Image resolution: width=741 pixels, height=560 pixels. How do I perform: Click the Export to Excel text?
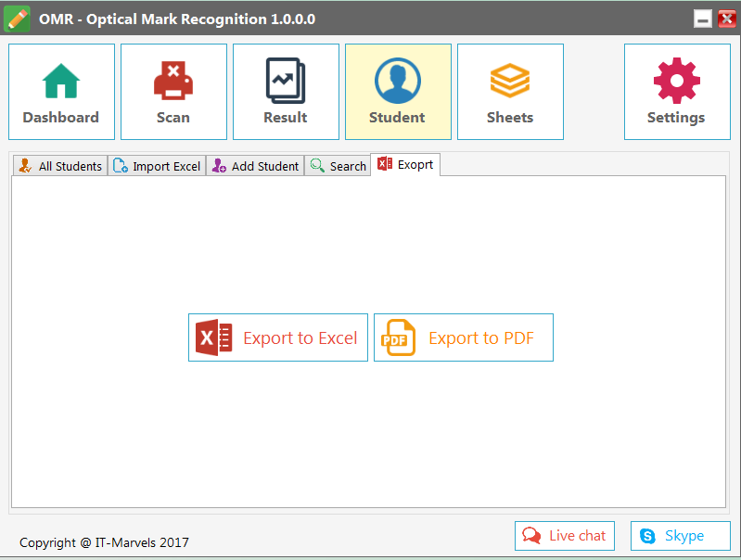[300, 337]
